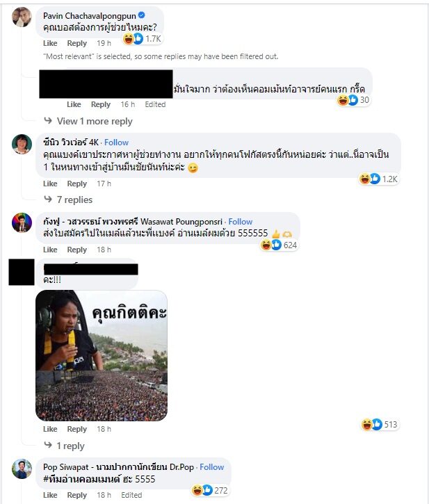The width and height of the screenshot is (429, 504).
Task: Expand the 7 replies thread
Action: [74, 200]
